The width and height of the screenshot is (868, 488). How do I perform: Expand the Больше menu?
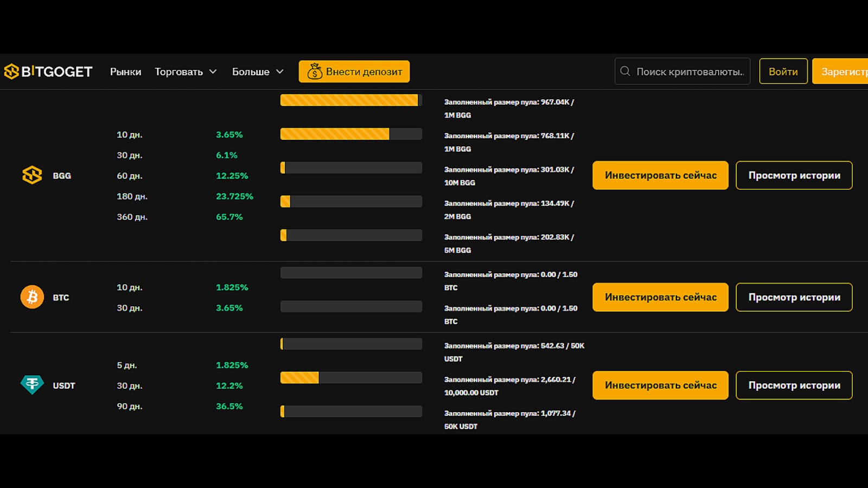coord(257,71)
